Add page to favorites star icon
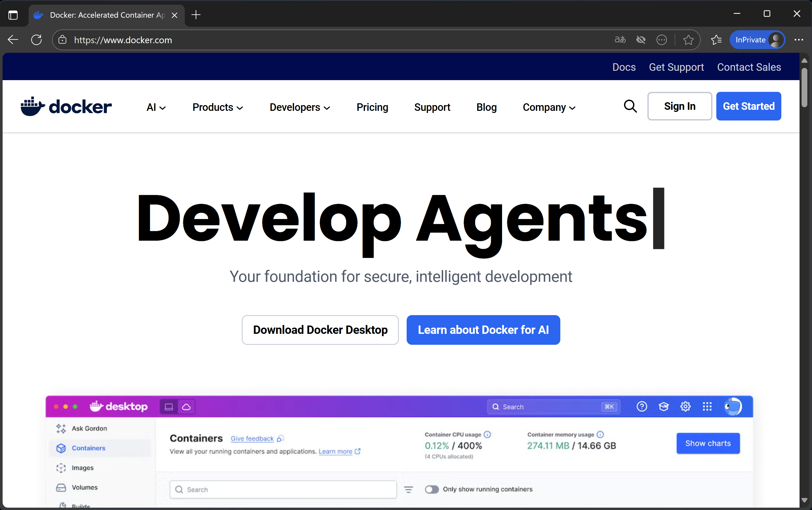Screen dimensions: 812x510 click(688, 40)
